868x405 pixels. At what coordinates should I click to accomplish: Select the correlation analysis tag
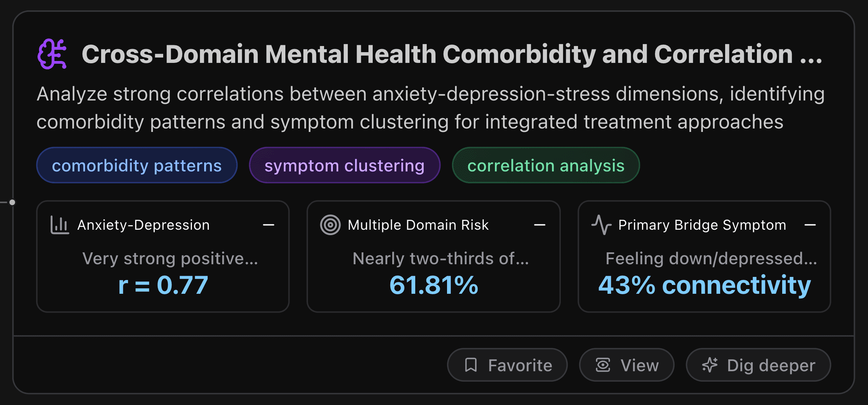tap(546, 165)
